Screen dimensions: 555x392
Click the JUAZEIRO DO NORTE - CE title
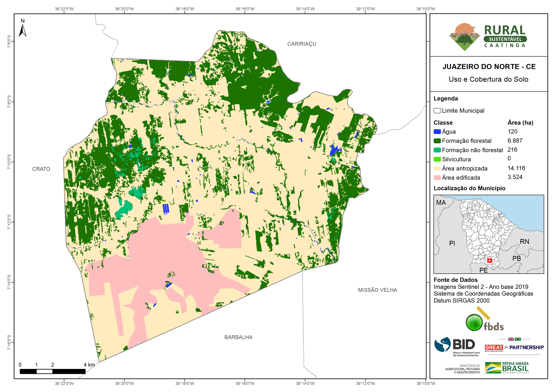click(489, 67)
